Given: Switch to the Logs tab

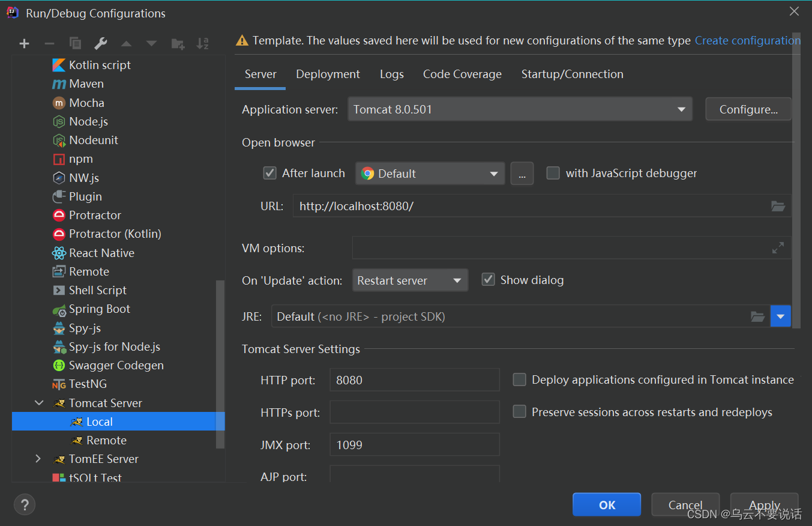Looking at the screenshot, I should tap(391, 74).
